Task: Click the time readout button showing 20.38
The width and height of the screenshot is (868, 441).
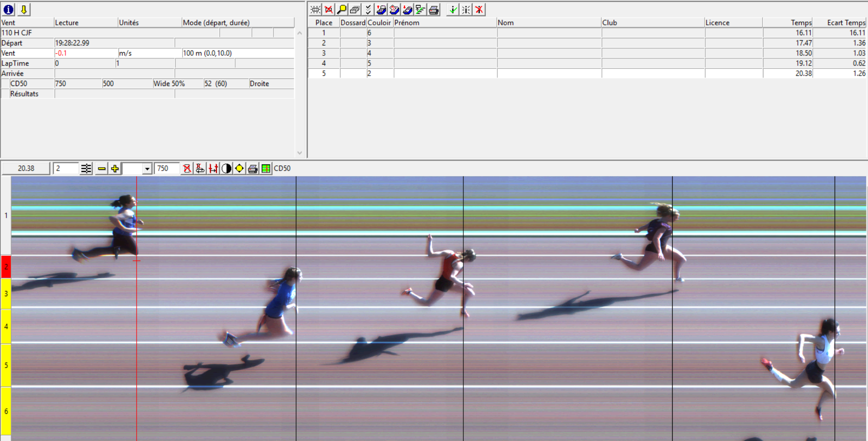Action: coord(26,168)
